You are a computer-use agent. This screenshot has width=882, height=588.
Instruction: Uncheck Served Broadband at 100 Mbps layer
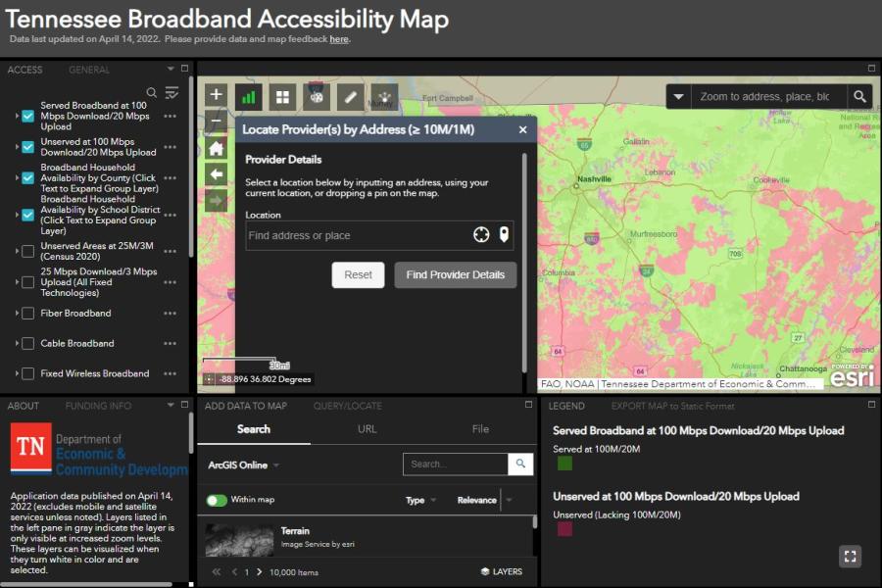[x=28, y=116]
